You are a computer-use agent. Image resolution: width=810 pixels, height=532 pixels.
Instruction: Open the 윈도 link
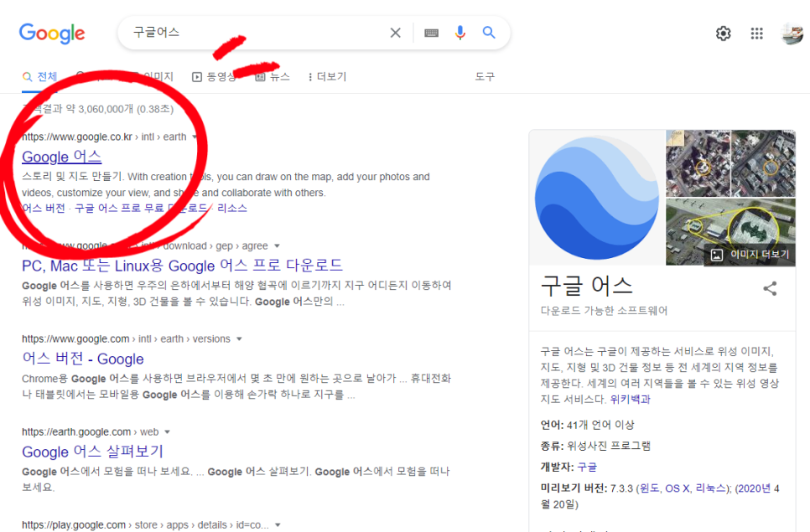(x=650, y=488)
